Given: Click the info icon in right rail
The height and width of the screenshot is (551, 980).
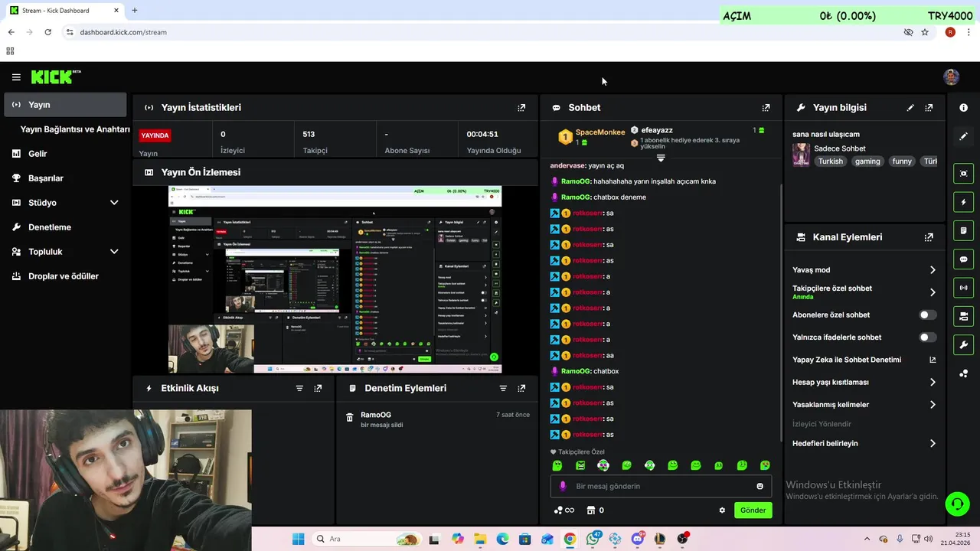Looking at the screenshot, I should (963, 108).
